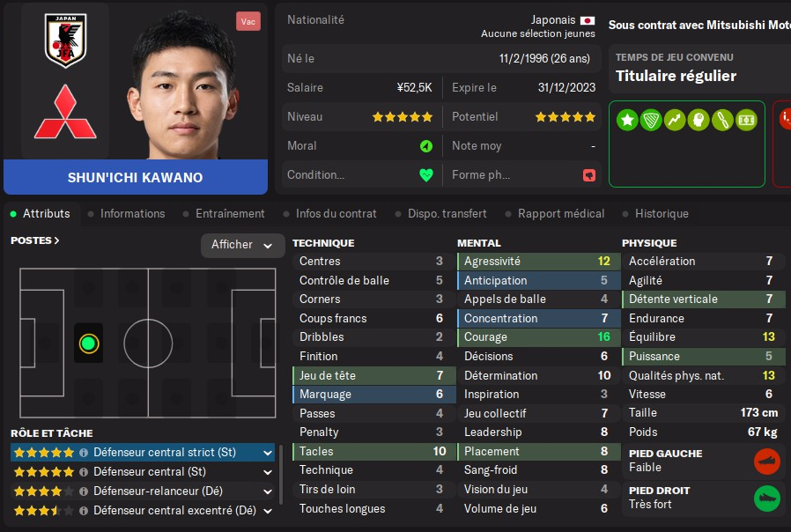Image resolution: width=791 pixels, height=532 pixels.
Task: Click the head profile trait icon
Action: 699,120
